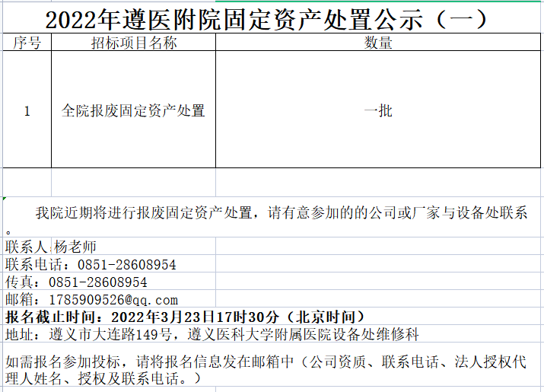
Task: Select the contact name '杨老师'
Action: click(x=75, y=247)
